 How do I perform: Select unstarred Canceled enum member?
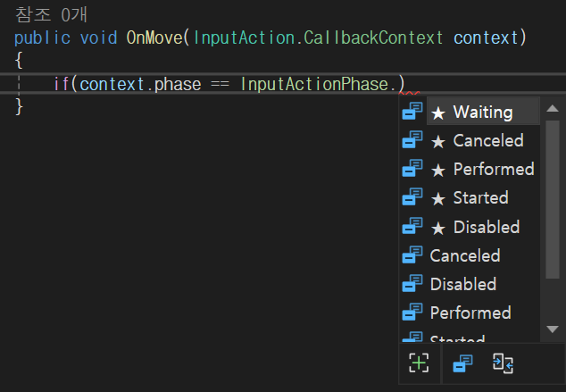(x=465, y=255)
